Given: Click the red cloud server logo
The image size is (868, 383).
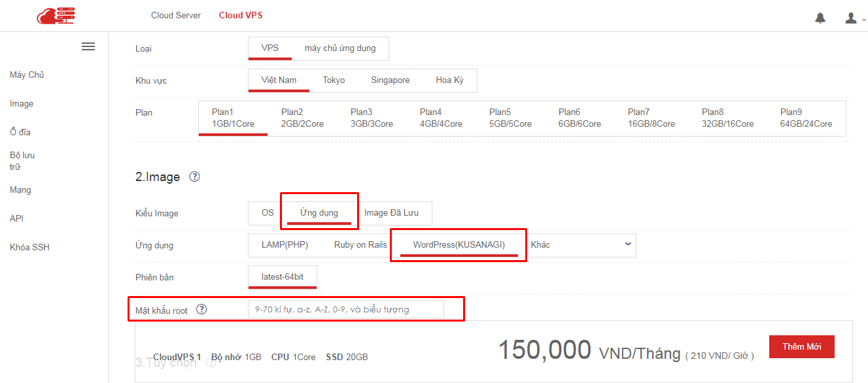Looking at the screenshot, I should click(x=56, y=15).
